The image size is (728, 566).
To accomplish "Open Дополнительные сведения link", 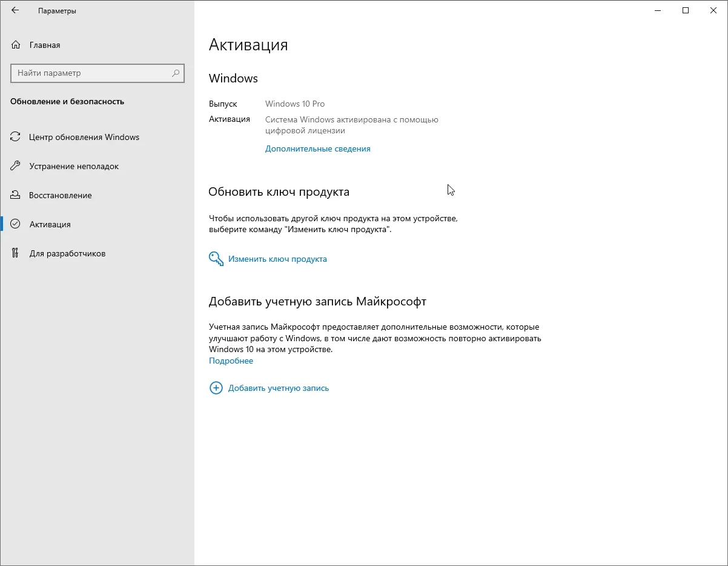I will click(317, 148).
